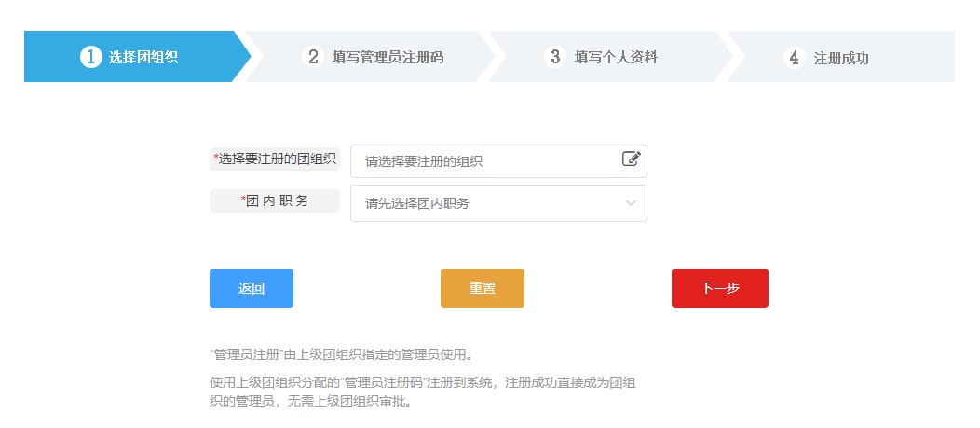The image size is (980, 428).
Task: Click the step 1 number circle
Action: [x=90, y=57]
